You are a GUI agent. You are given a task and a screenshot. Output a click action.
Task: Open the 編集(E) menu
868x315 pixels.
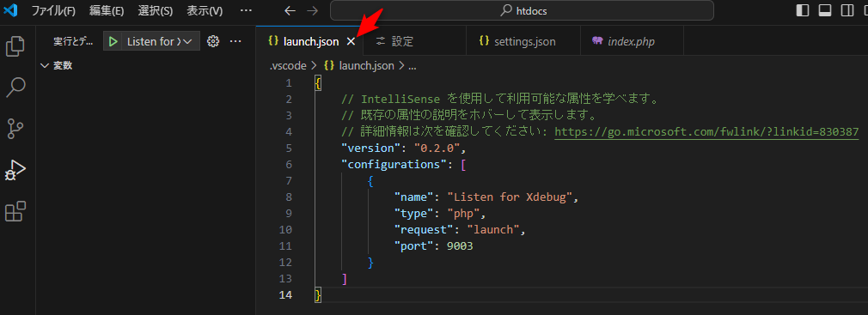[x=107, y=10]
